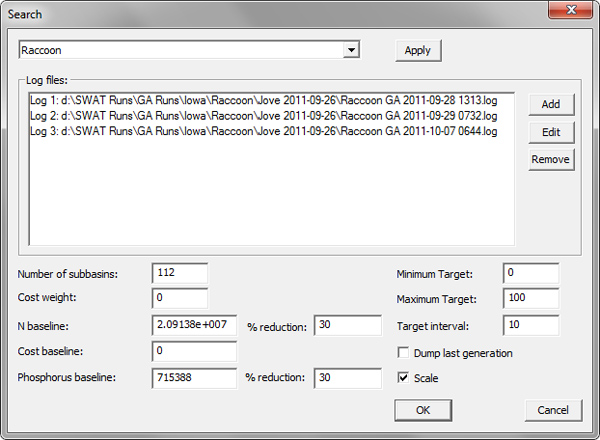Open the Raccoon dropdown arrow

pyautogui.click(x=351, y=50)
